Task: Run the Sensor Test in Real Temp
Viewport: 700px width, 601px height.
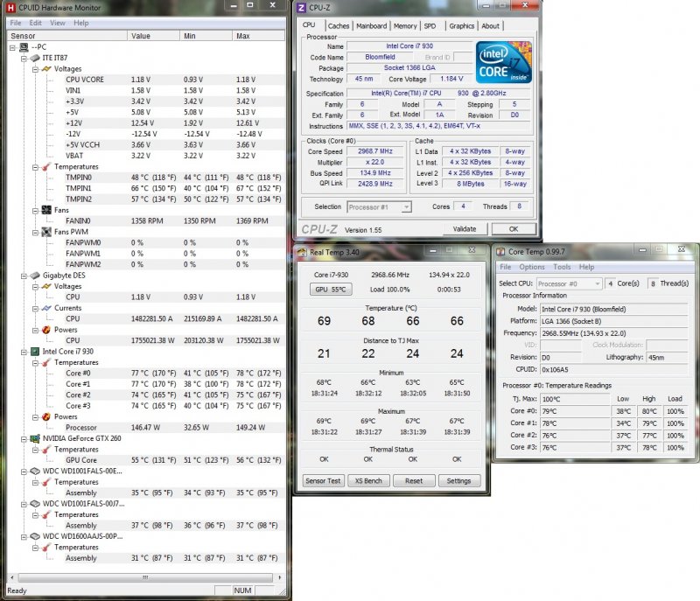Action: 323,480
